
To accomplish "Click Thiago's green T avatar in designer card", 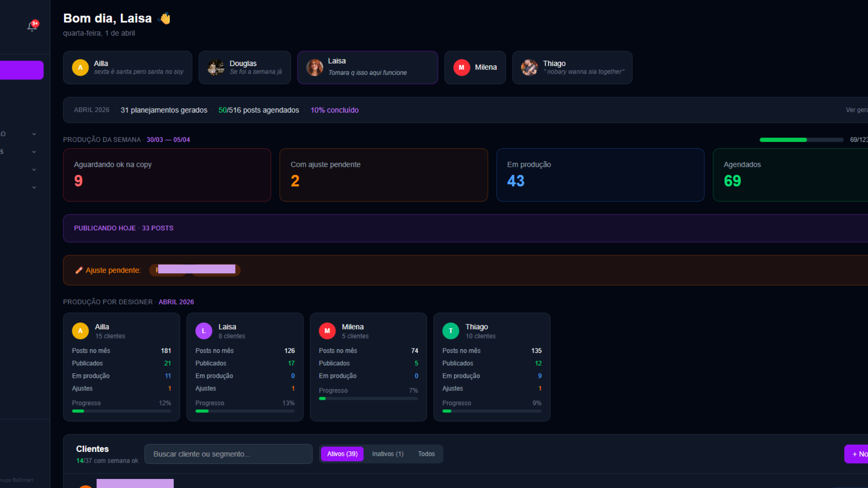I will pyautogui.click(x=450, y=331).
